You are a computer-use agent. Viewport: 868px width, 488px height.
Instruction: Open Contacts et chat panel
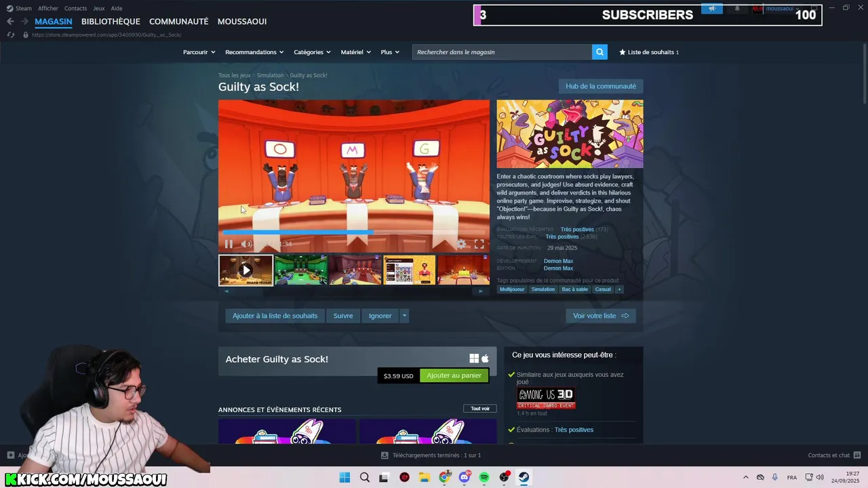(x=834, y=455)
